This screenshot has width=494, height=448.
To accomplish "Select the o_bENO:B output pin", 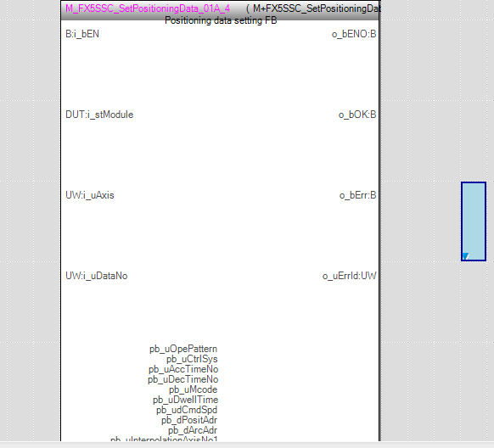I will click(x=354, y=34).
